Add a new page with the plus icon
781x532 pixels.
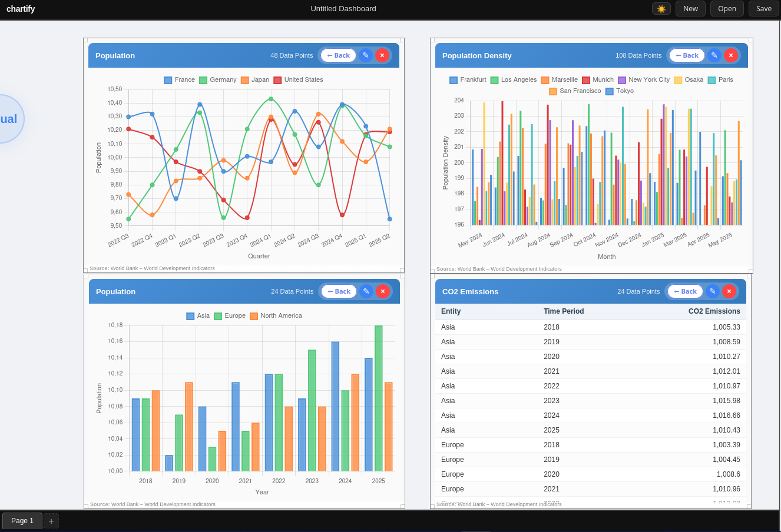pos(51,521)
